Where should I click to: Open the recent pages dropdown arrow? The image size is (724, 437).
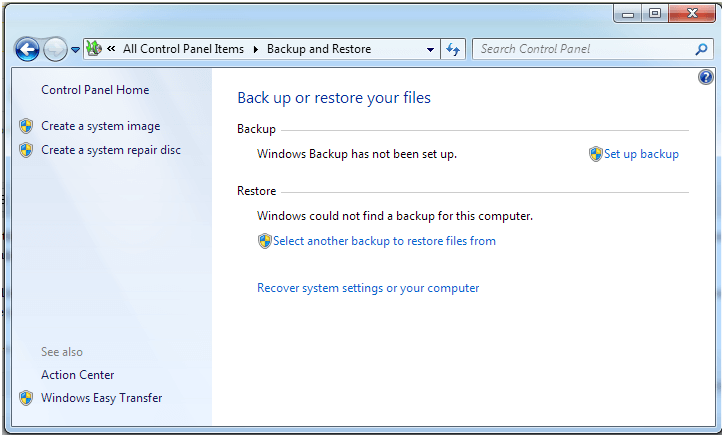75,50
